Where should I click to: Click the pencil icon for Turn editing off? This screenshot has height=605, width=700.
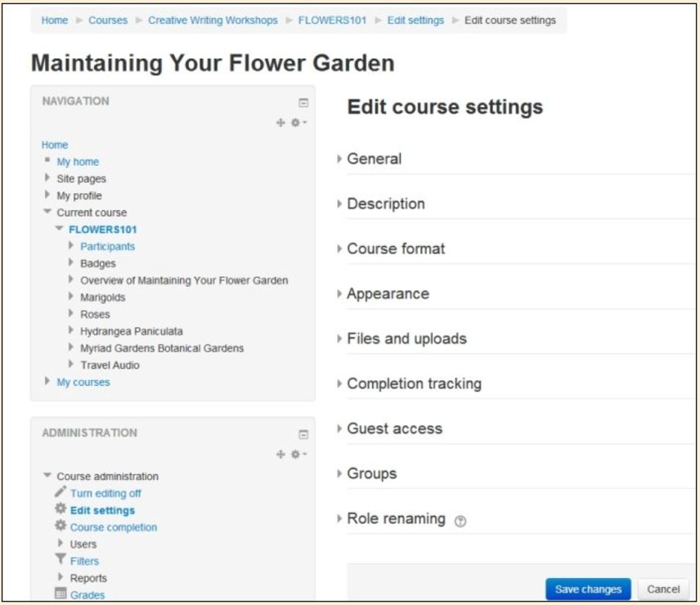click(61, 491)
